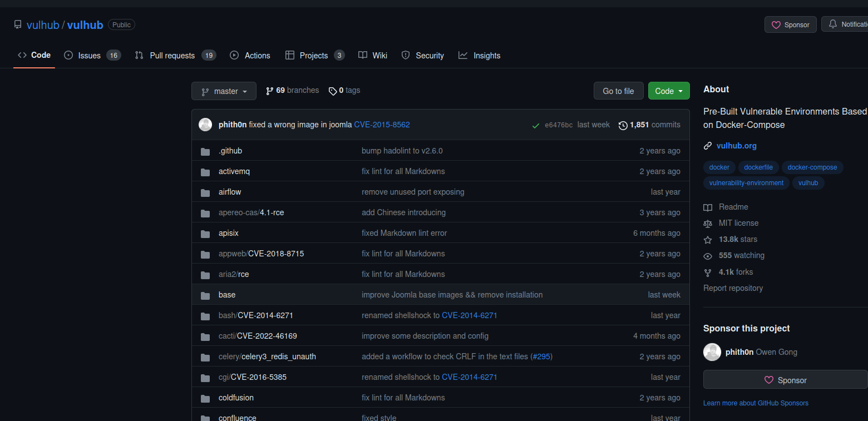
Task: Click commit message 'remove unused port exposing'
Action: point(413,192)
